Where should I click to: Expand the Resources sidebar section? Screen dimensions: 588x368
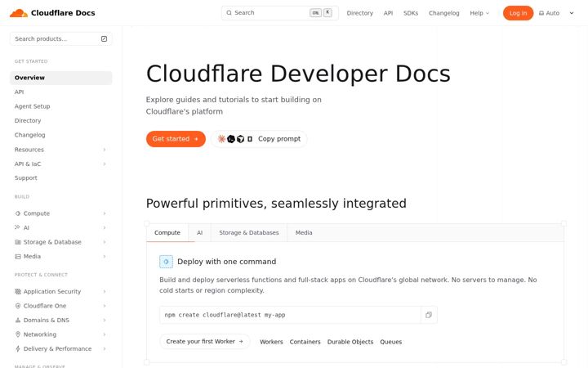[x=105, y=150]
